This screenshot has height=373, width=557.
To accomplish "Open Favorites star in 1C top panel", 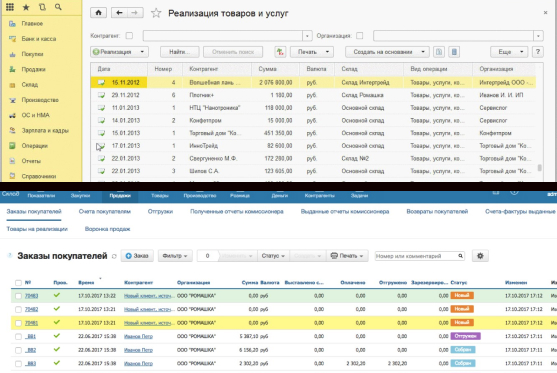I will (x=26, y=7).
